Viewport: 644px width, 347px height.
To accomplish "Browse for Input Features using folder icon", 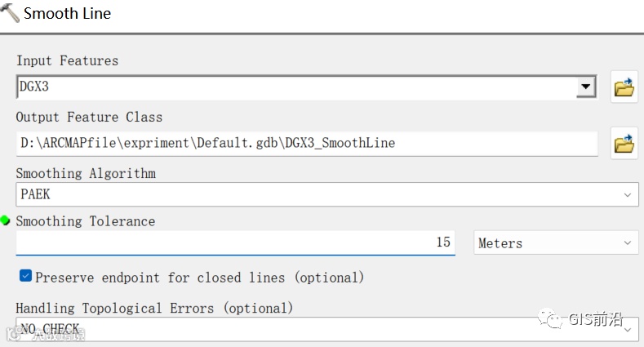I will click(624, 87).
